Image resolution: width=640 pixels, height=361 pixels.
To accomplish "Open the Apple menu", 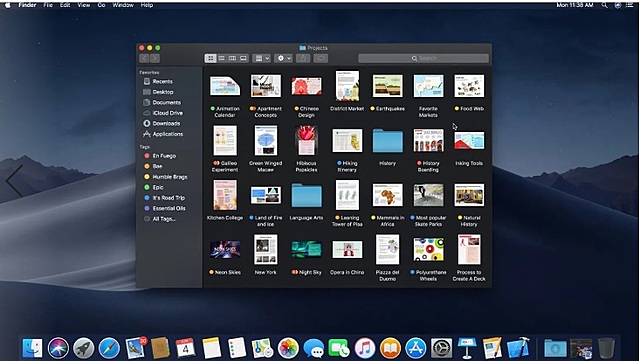I will [7, 5].
